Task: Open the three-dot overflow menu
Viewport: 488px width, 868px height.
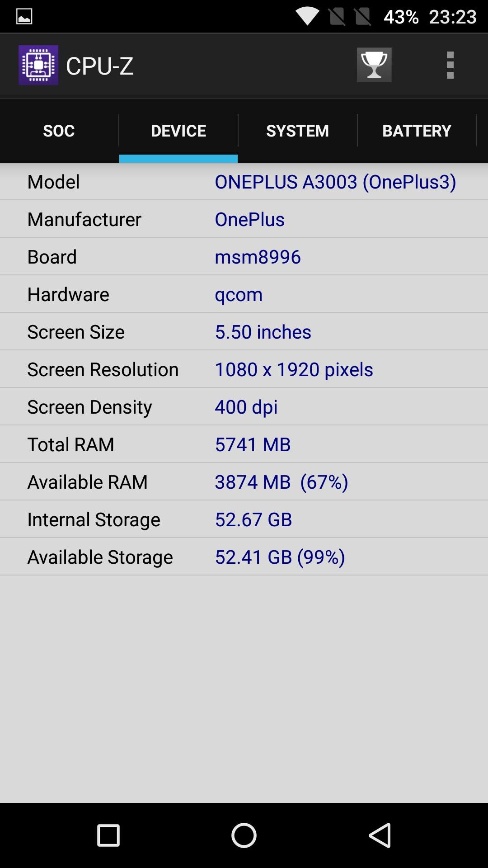Action: 450,65
